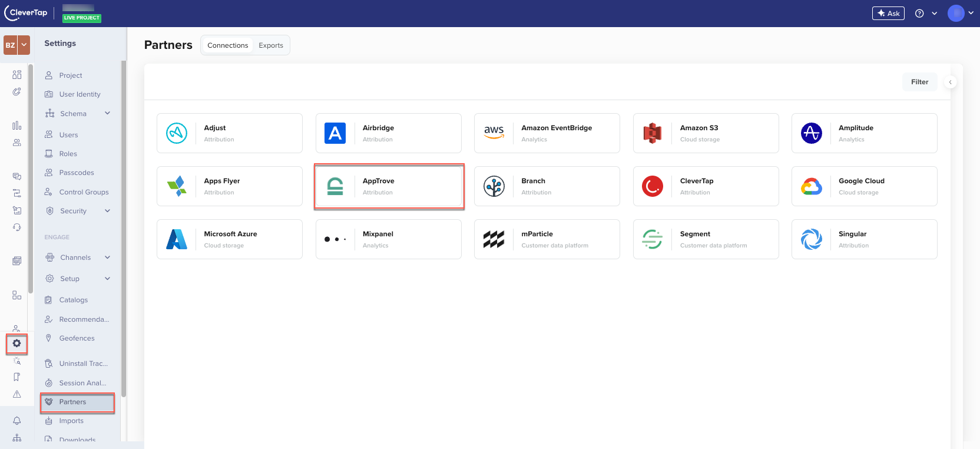The height and width of the screenshot is (449, 980).
Task: Expand the Channels section chevron
Action: tap(107, 257)
